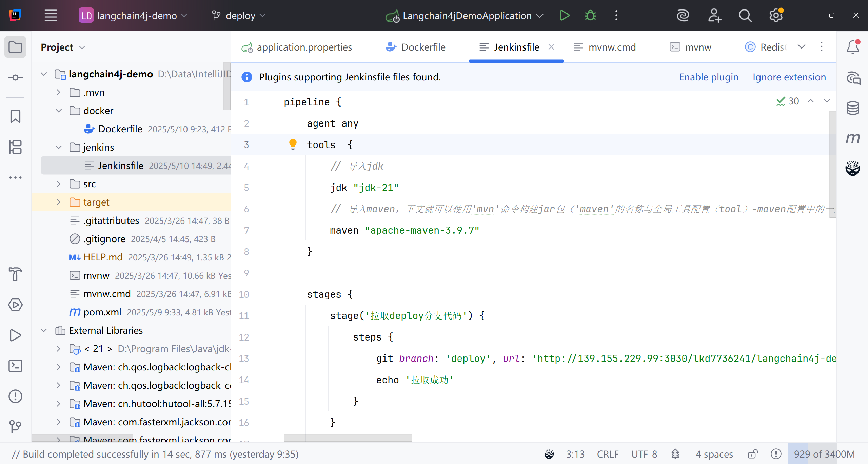
Task: Open Notifications bell panel
Action: pyautogui.click(x=853, y=47)
